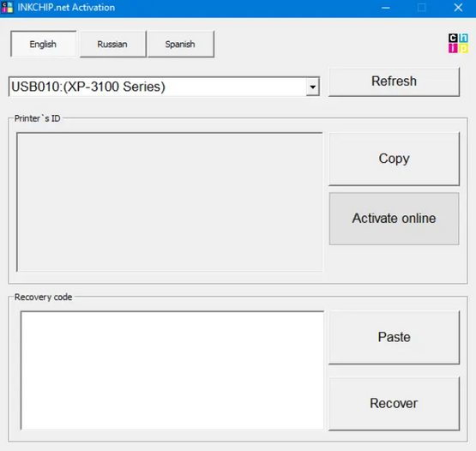The height and width of the screenshot is (451, 476).
Task: Close the INKCHIP.net Activation window
Action: (458, 8)
